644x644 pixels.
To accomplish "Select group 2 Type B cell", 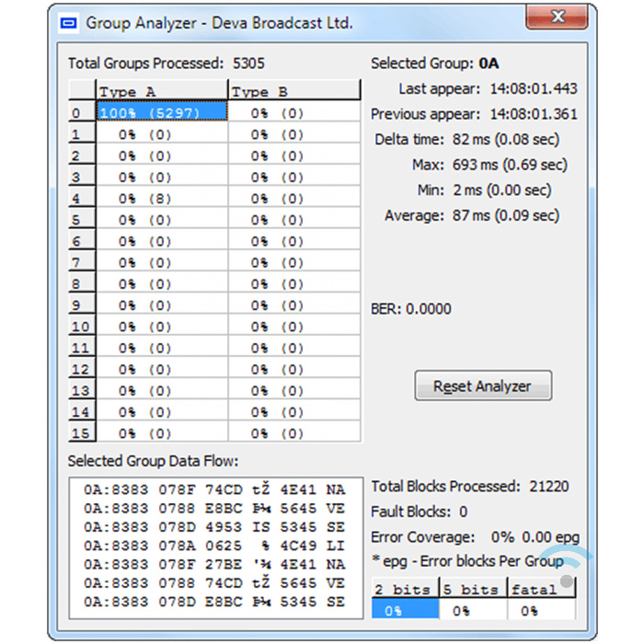I will tap(294, 155).
